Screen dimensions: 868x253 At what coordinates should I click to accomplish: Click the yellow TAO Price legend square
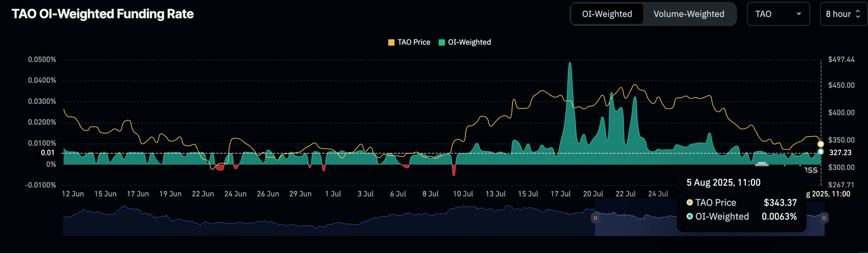pos(390,42)
